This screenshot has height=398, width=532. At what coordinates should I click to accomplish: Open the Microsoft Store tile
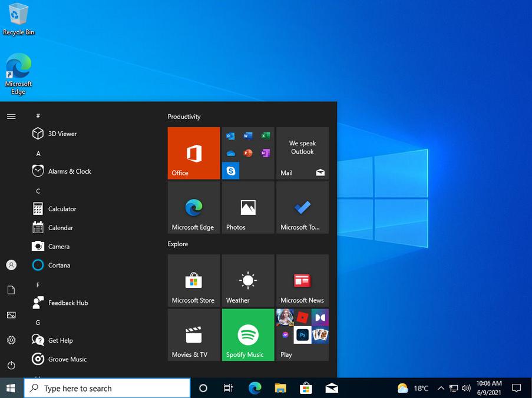coord(193,280)
